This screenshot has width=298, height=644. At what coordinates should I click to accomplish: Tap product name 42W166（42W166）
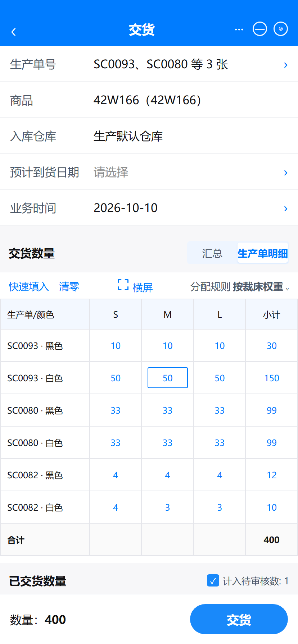(147, 100)
